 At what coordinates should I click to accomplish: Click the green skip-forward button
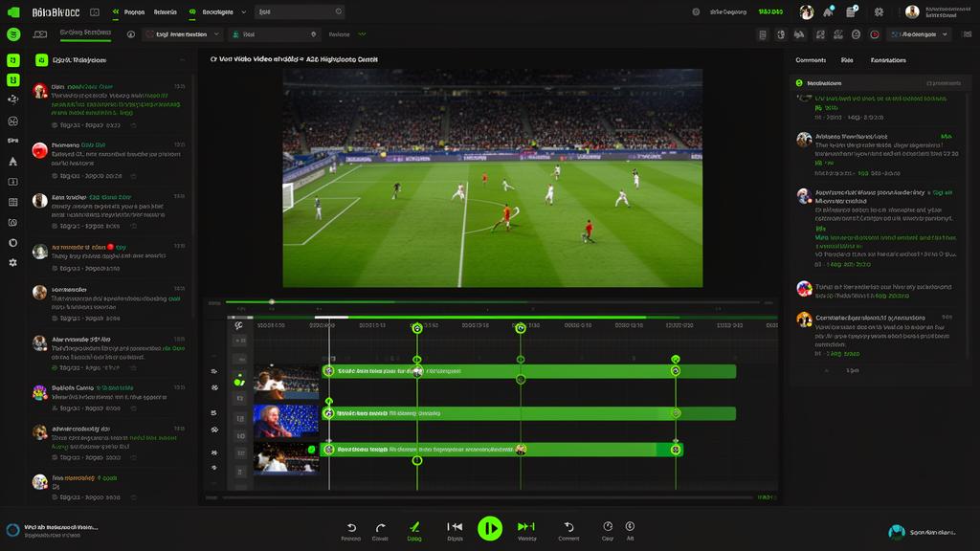pos(526,527)
